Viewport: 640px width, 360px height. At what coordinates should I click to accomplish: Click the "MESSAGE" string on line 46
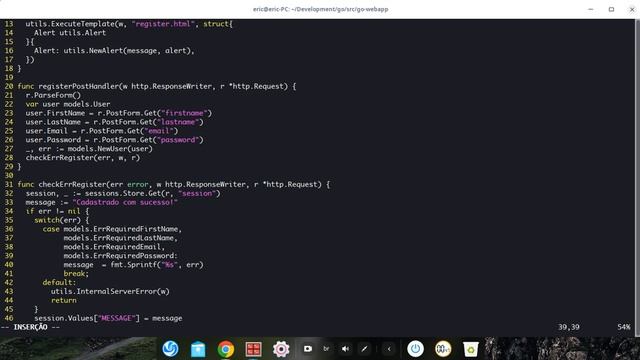[117, 318]
